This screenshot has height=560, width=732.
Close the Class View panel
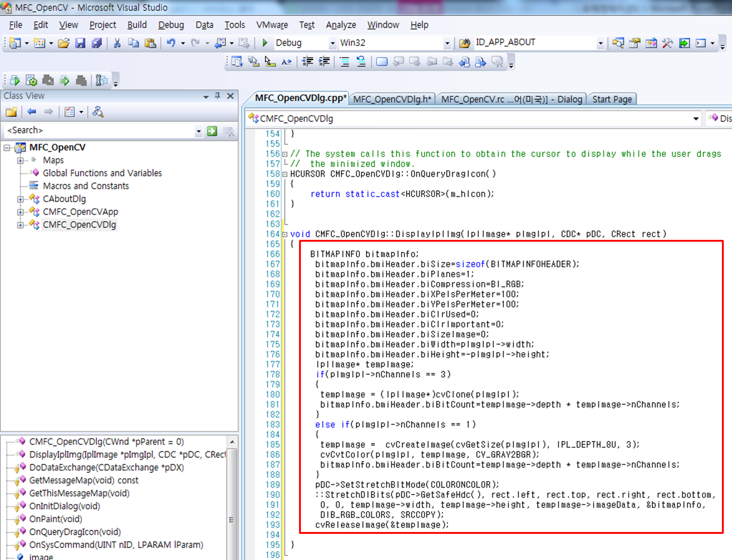pyautogui.click(x=230, y=96)
